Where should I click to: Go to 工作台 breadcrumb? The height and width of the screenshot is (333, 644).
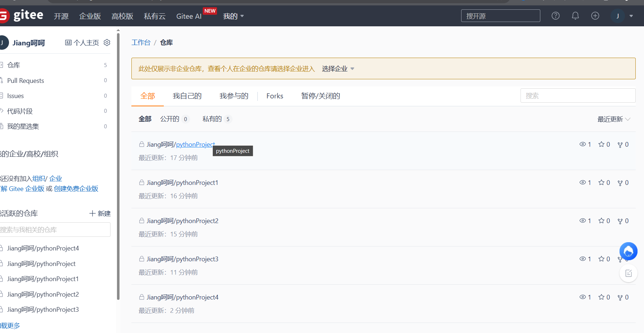coord(141,43)
